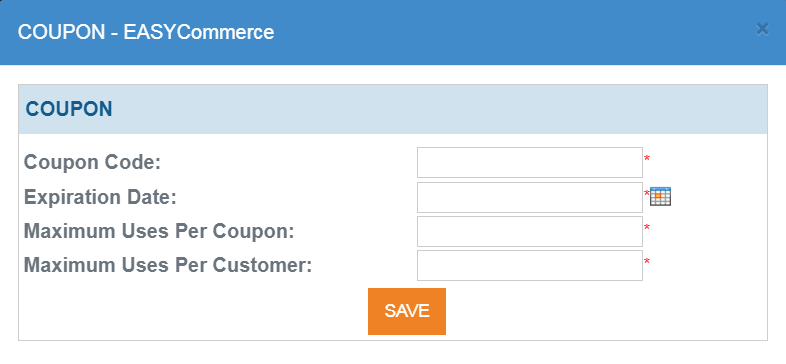Click required asterisk next to Uses Per Coupon
Image resolution: width=786 pixels, height=364 pixels.
647,228
